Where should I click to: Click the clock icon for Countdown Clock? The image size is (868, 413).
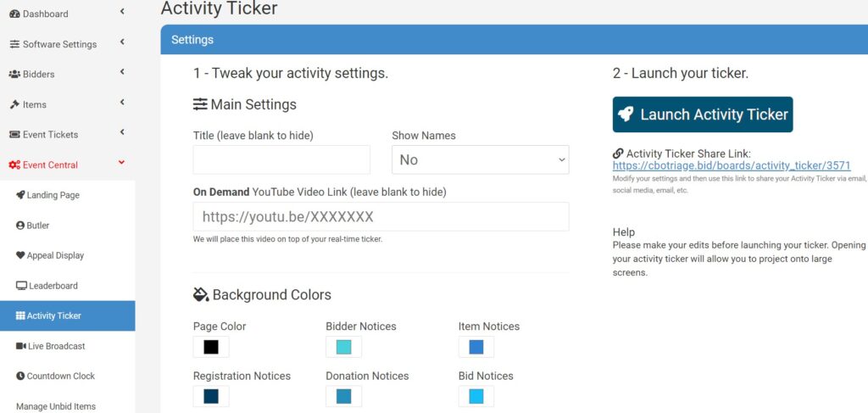(20, 376)
